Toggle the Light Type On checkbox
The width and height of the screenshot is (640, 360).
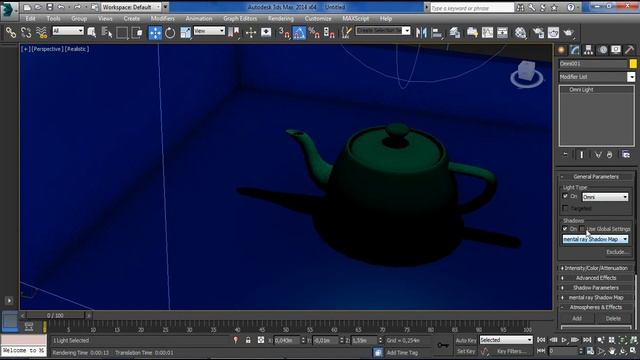coord(565,196)
